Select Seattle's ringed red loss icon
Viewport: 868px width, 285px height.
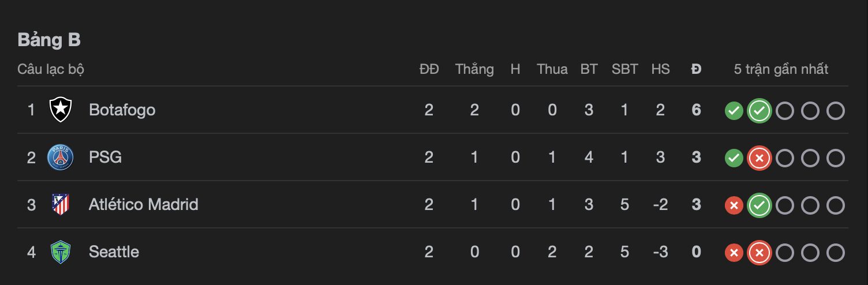(x=759, y=252)
